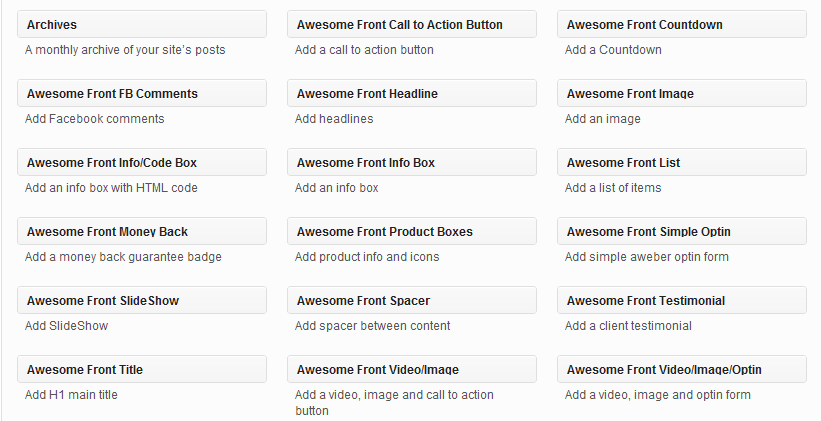
Task: Click the Awesome Front Info/Code Box widget
Action: 142,162
